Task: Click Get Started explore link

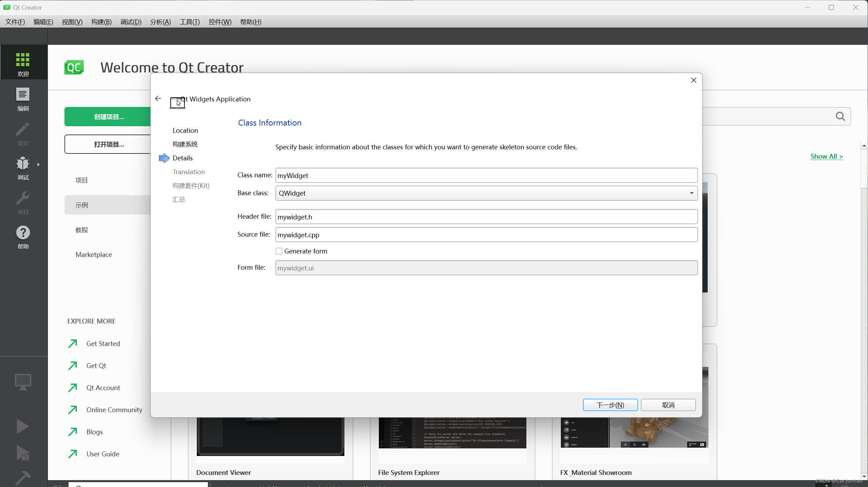Action: (102, 343)
